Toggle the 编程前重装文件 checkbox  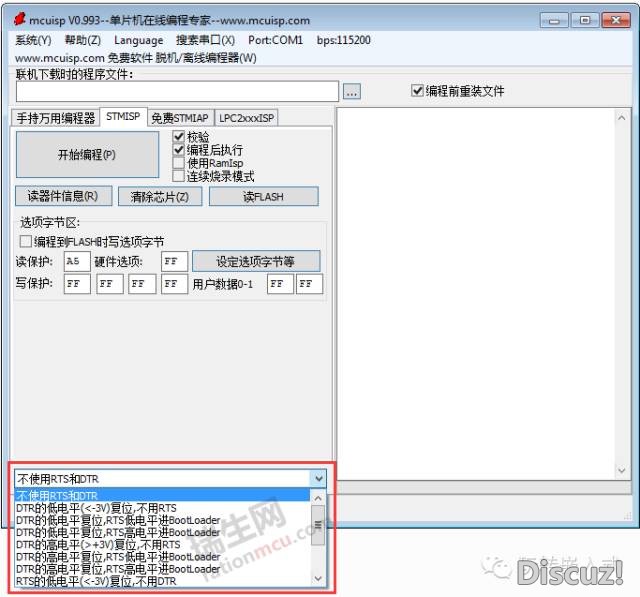point(458,91)
